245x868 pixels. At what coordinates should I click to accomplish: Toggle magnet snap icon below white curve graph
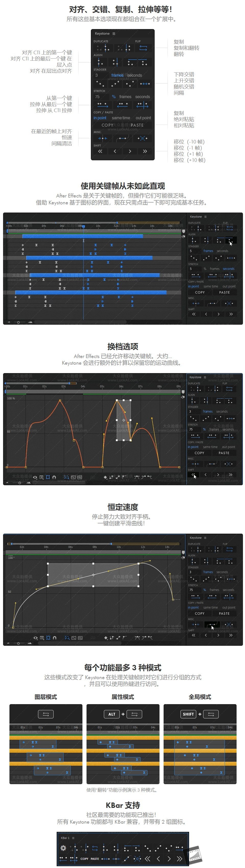(54, 638)
